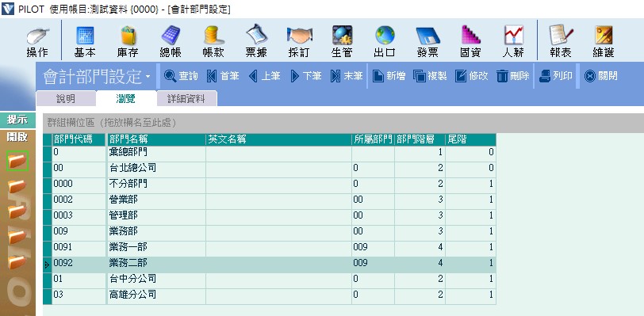
Task: Sort by the 部門代碼 column header
Action: [79, 139]
